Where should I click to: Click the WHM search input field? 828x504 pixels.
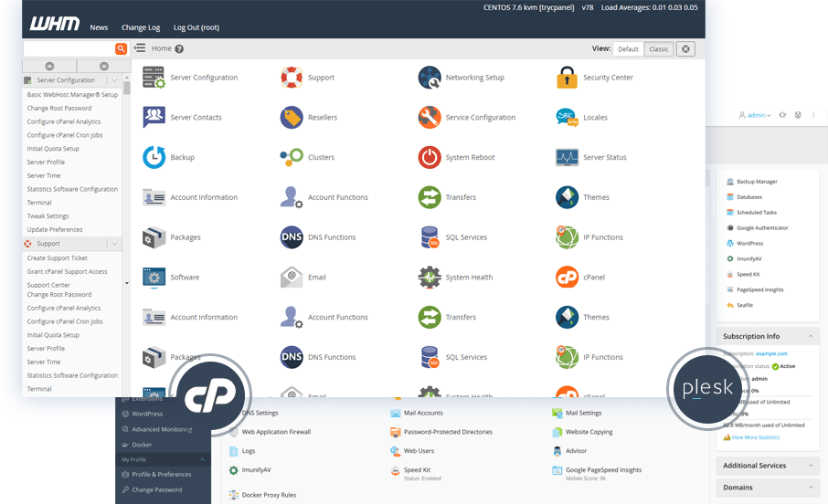click(69, 48)
